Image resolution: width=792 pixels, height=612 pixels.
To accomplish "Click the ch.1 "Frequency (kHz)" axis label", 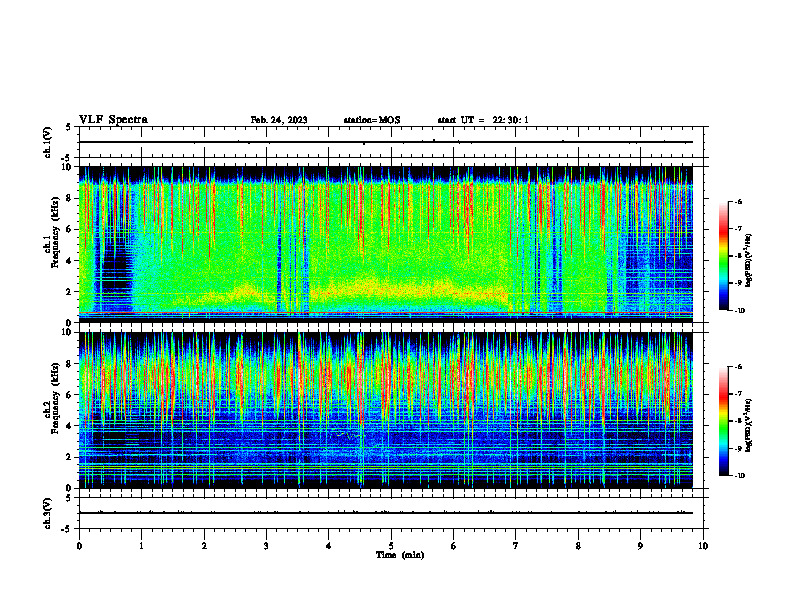I will pyautogui.click(x=55, y=233).
